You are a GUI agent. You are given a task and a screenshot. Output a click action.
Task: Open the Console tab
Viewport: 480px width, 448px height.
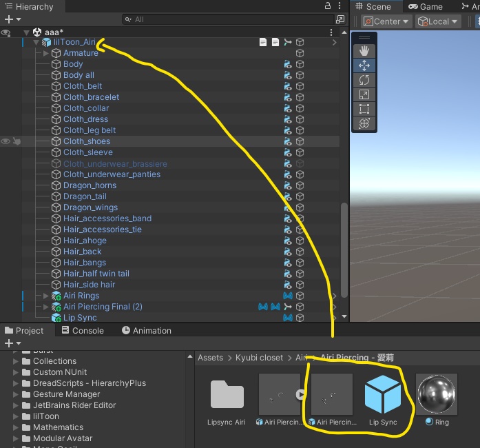click(83, 331)
